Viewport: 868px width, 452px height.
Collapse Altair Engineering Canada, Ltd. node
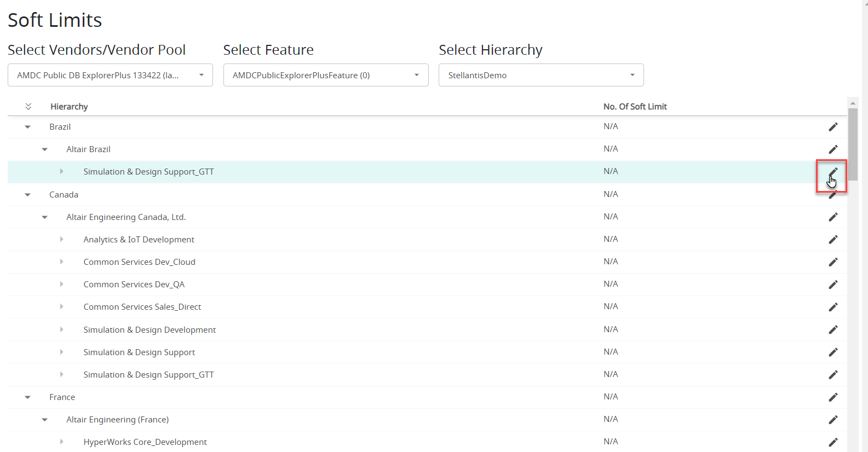45,217
